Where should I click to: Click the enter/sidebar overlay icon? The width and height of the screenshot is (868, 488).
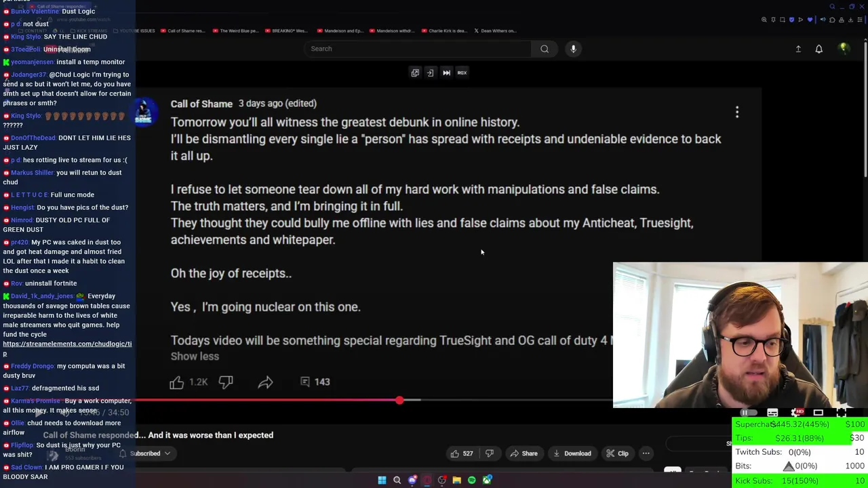coord(430,73)
